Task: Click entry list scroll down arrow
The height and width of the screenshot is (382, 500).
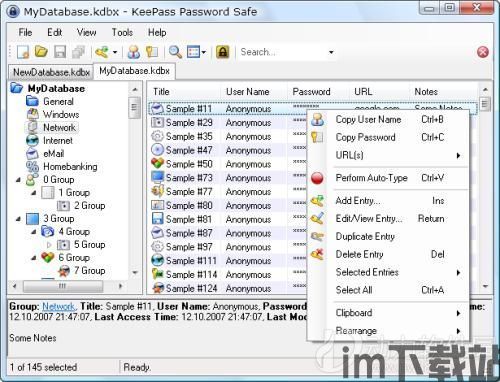Action: tap(485, 286)
